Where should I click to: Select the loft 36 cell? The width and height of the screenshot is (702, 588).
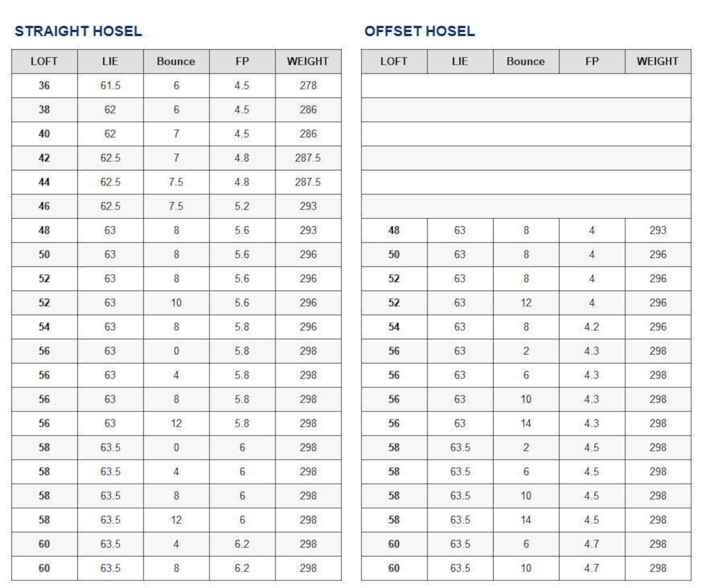tap(44, 86)
